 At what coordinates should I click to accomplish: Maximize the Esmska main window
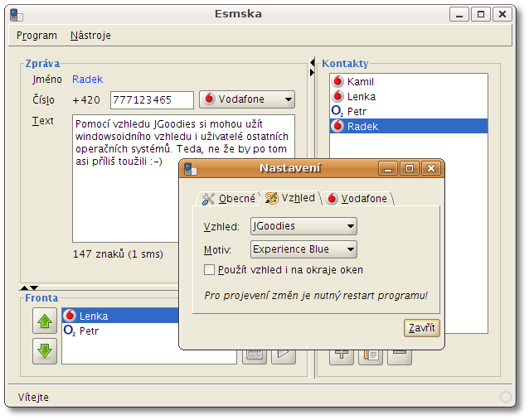coord(481,14)
